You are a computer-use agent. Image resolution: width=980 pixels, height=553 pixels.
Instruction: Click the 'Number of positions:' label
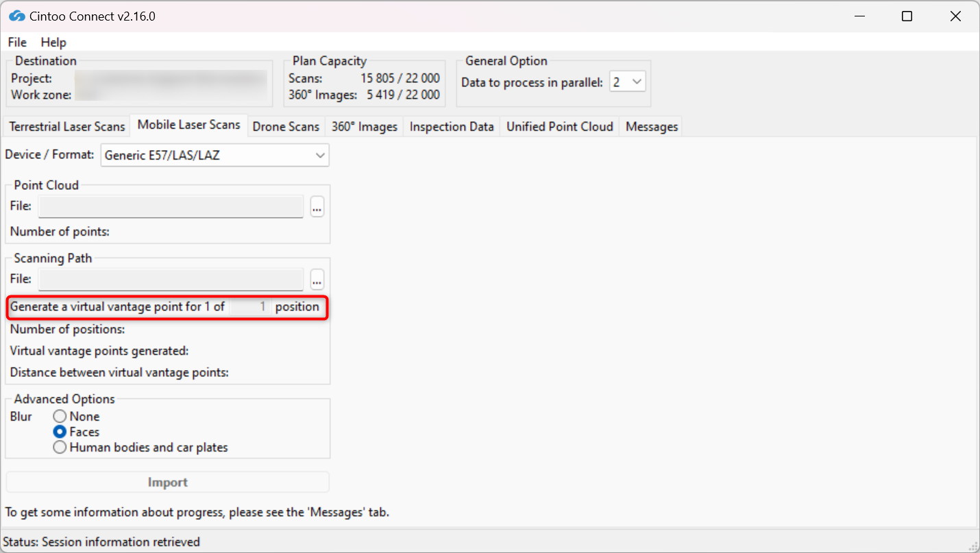67,329
